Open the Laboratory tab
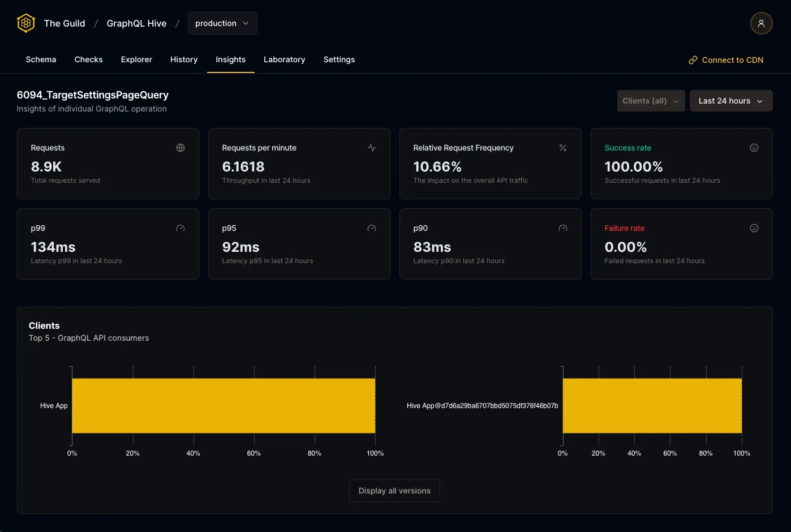This screenshot has height=532, width=791. pos(284,59)
